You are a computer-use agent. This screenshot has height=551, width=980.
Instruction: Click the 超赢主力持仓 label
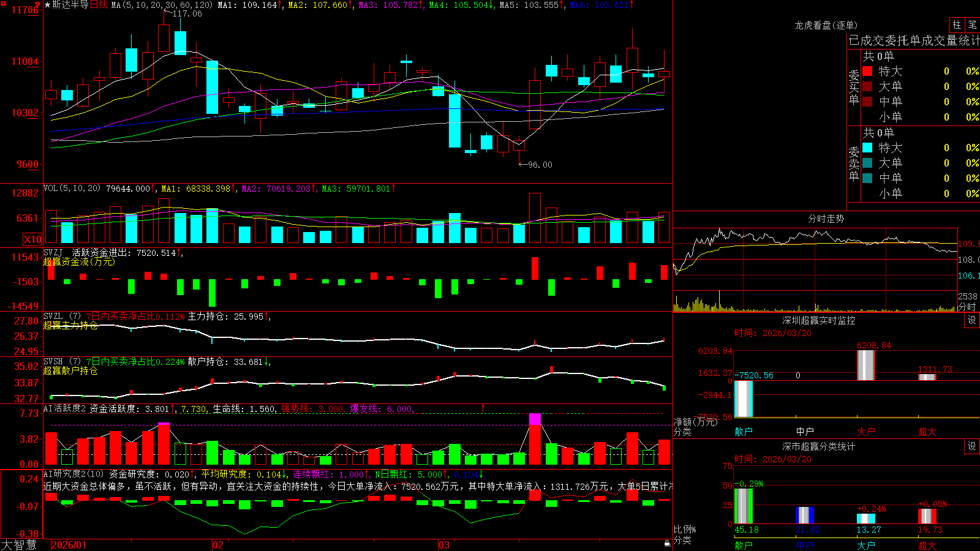(70, 325)
